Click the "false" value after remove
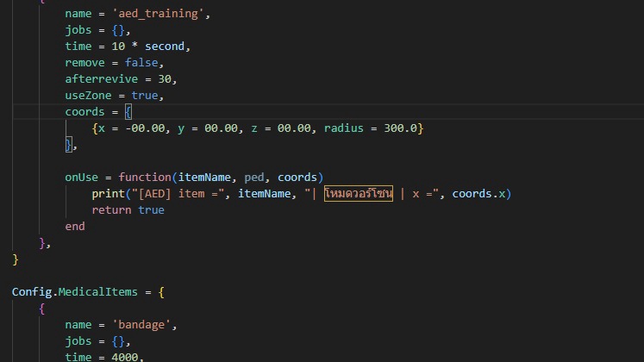This screenshot has width=644, height=362. tap(141, 63)
